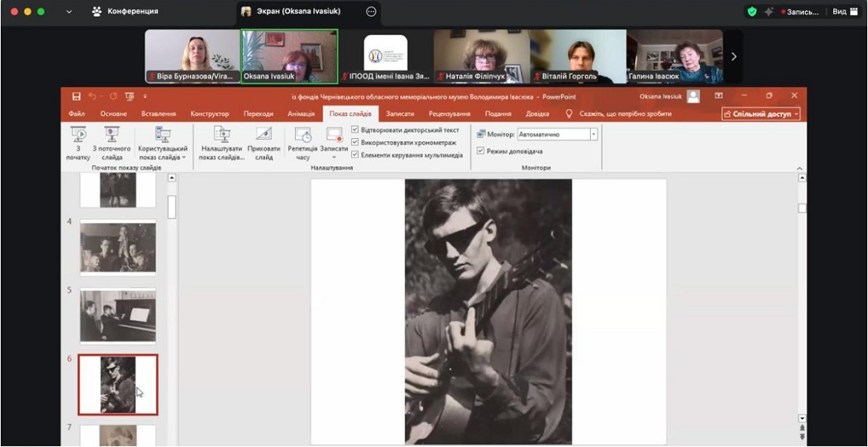The height and width of the screenshot is (447, 868).
Task: Select slide 5 thumbnail with the piano
Action: (x=118, y=316)
